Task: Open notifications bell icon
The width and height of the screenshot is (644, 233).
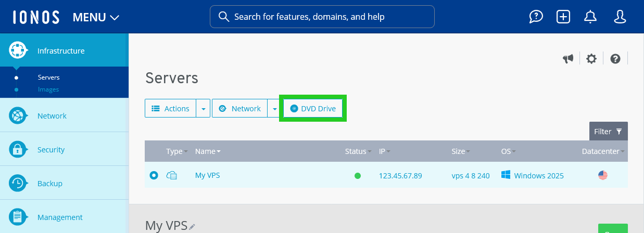Action: 590,17
